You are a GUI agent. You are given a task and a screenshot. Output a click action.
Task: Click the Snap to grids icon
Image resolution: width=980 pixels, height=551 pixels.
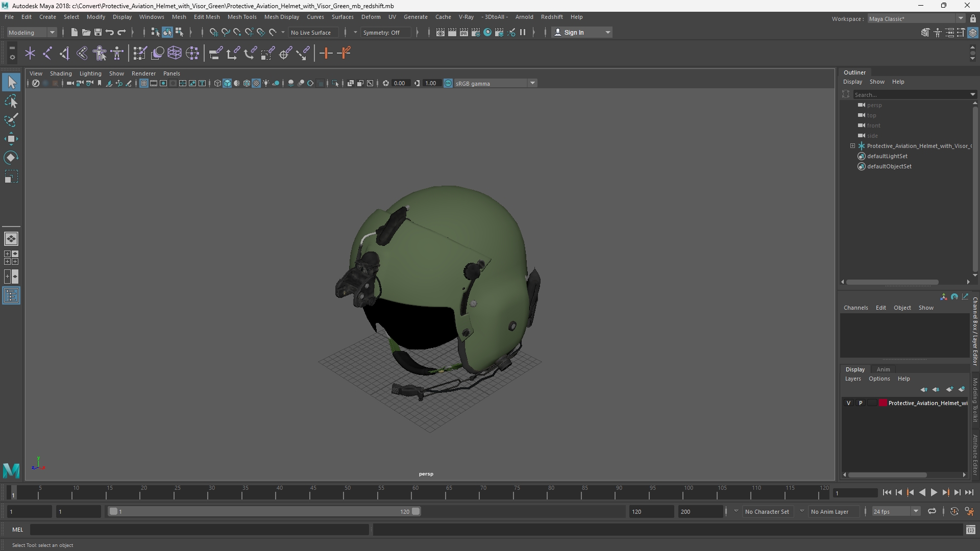pyautogui.click(x=213, y=32)
